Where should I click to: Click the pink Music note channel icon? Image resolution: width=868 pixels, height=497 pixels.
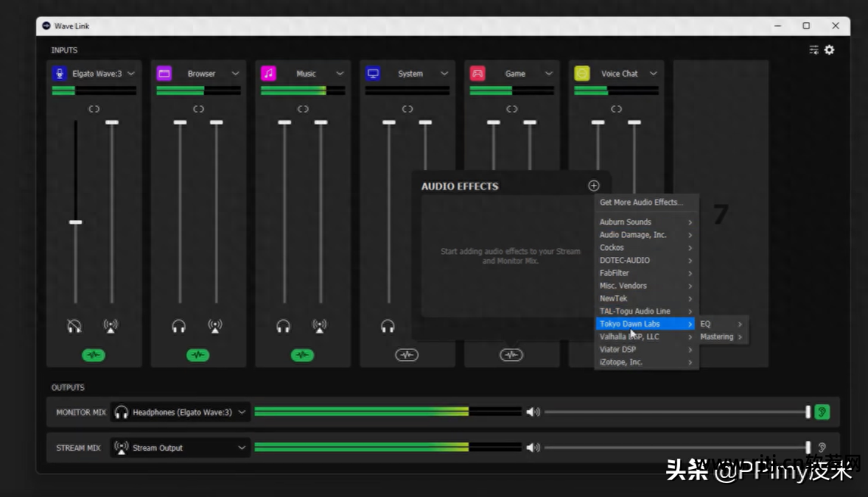click(x=268, y=74)
